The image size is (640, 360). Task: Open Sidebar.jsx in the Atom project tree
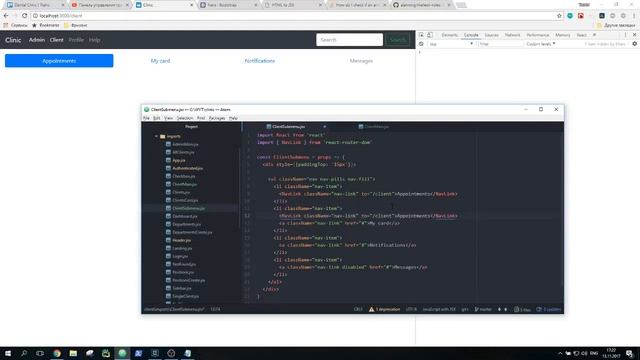(x=182, y=289)
